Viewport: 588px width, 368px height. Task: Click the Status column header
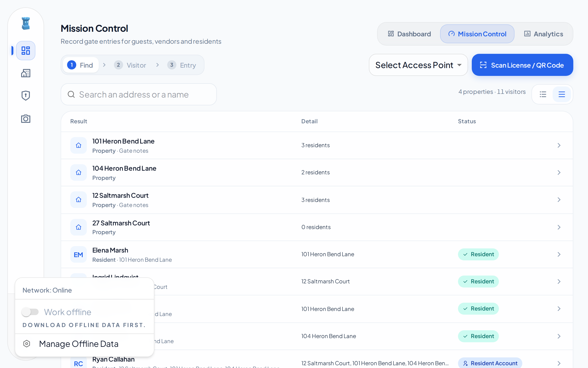point(467,121)
